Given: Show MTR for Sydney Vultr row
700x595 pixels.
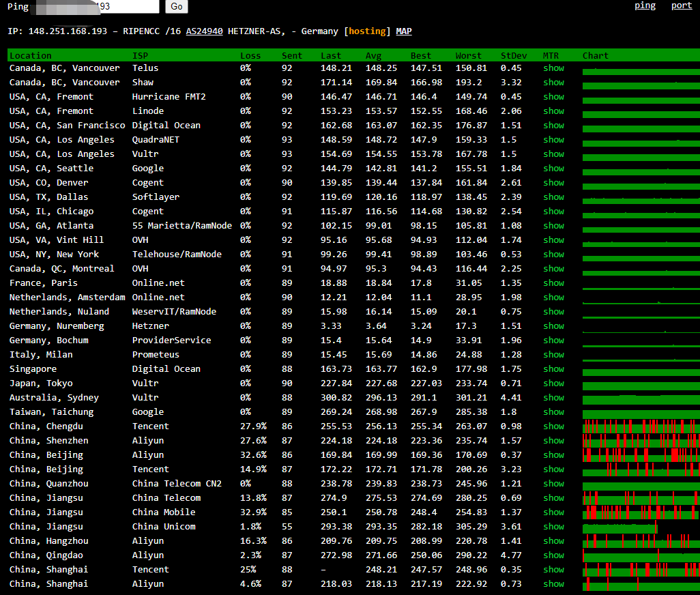Looking at the screenshot, I should point(553,398).
